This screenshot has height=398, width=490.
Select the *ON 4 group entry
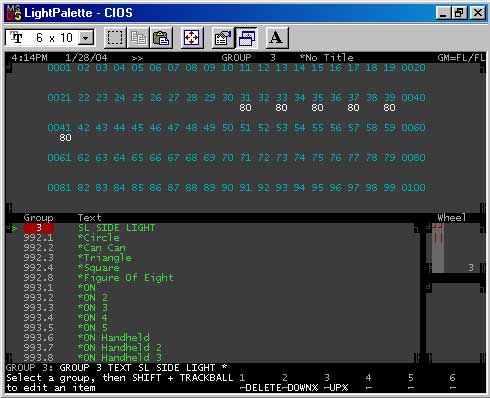93,318
